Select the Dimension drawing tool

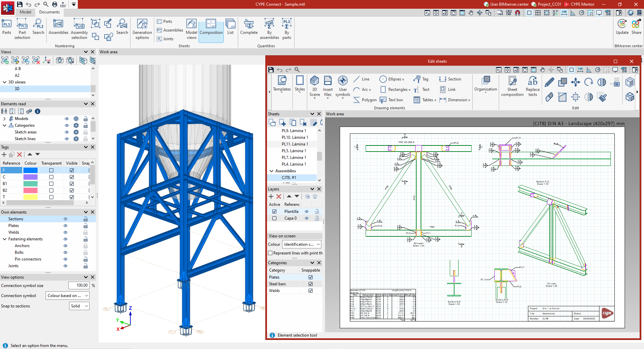click(x=455, y=100)
